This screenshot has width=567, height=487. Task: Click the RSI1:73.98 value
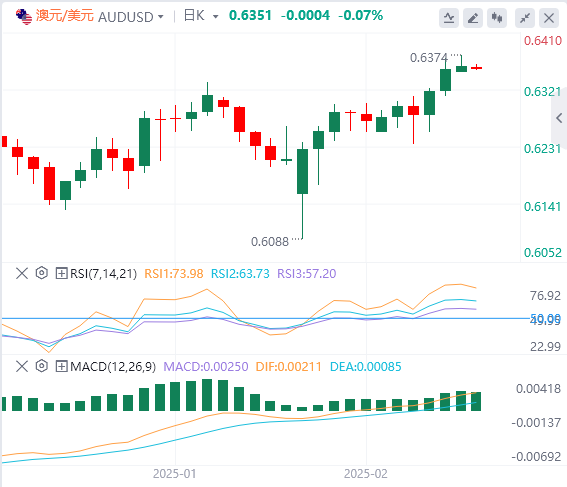tap(174, 274)
